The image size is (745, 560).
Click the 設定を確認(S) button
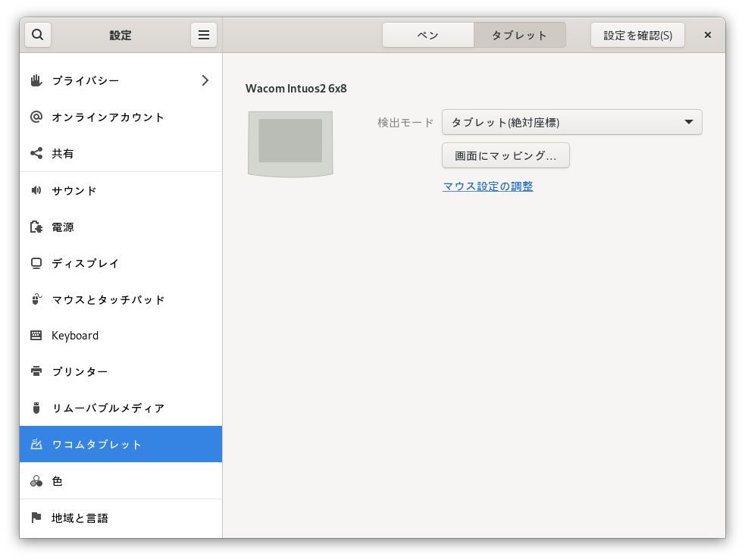coord(637,35)
